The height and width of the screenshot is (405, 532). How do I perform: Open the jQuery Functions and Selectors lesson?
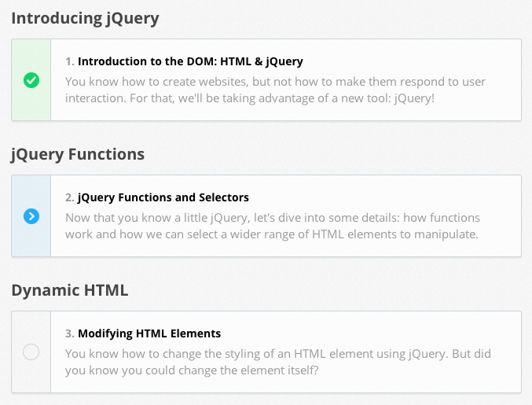click(x=163, y=197)
